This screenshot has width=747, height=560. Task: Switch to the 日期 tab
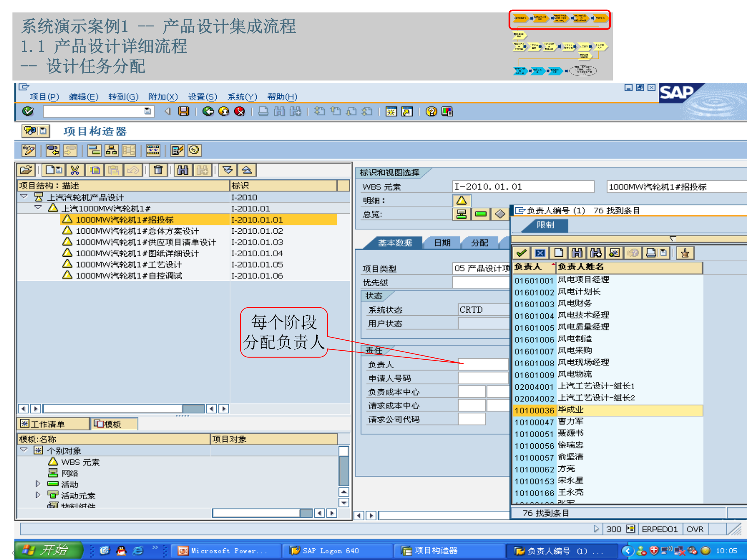[x=442, y=243]
